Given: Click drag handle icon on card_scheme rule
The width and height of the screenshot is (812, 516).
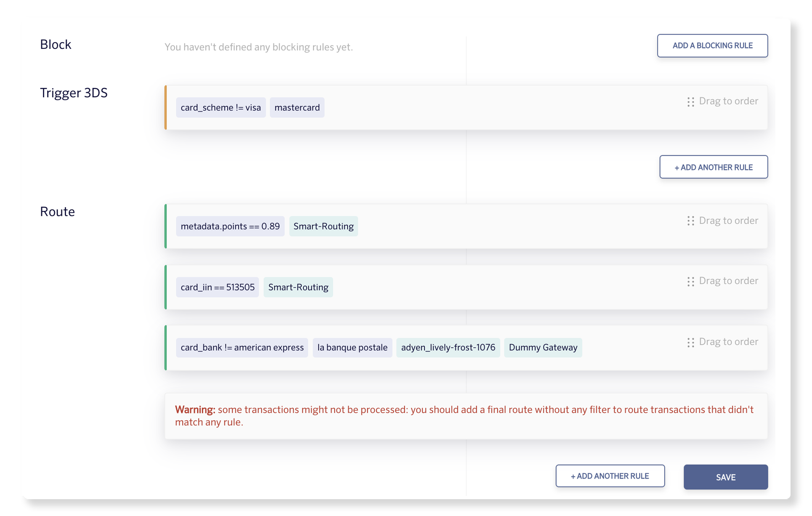Looking at the screenshot, I should click(x=690, y=102).
